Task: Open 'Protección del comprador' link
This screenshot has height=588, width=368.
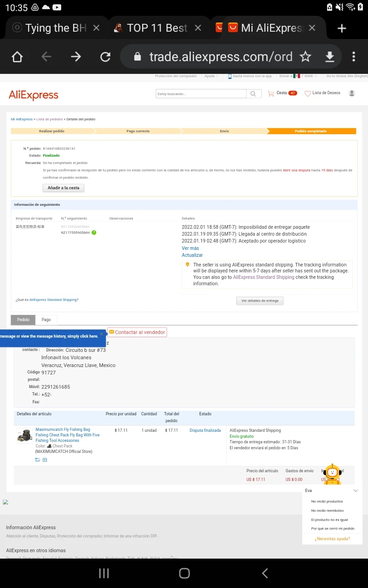Action: [x=176, y=76]
